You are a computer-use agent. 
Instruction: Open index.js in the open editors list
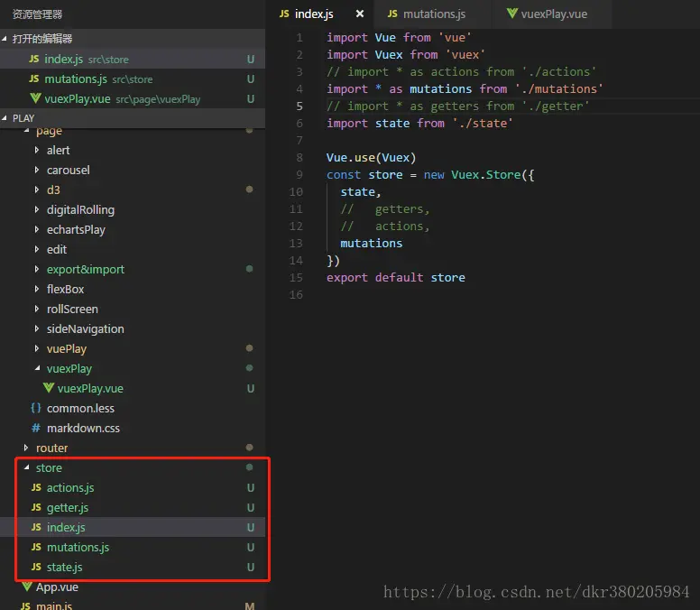[133, 59]
